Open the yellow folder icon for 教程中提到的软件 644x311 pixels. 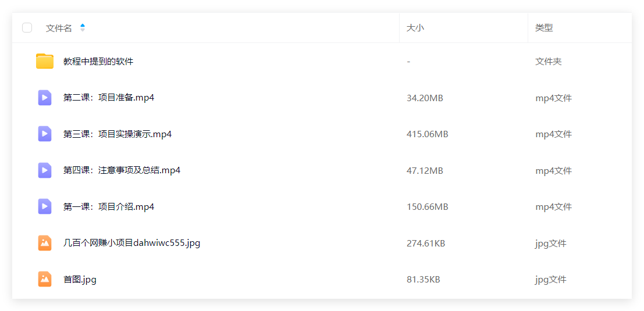(45, 62)
